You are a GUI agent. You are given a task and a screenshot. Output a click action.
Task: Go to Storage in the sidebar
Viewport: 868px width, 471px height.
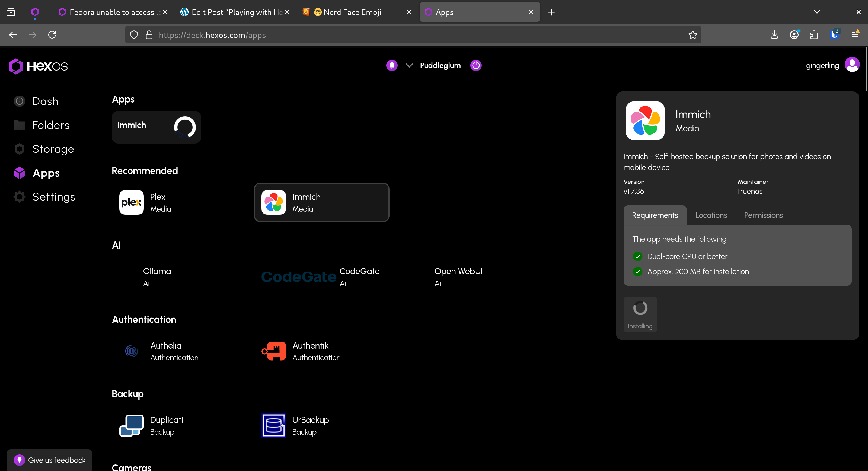click(x=53, y=149)
